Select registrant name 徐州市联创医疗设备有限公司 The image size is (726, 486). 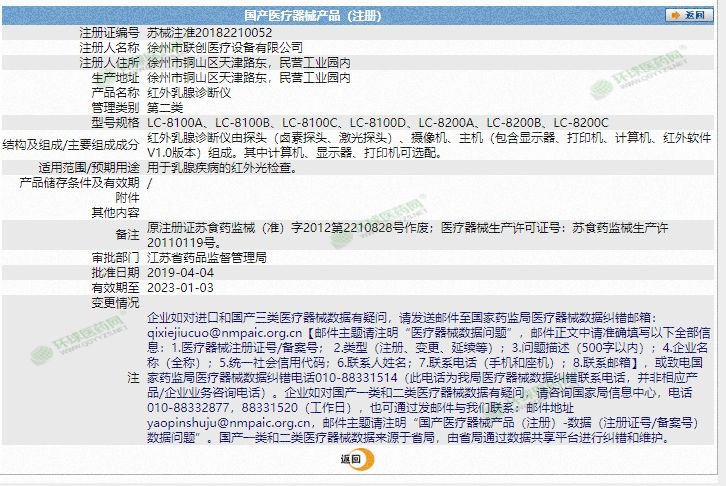(225, 48)
